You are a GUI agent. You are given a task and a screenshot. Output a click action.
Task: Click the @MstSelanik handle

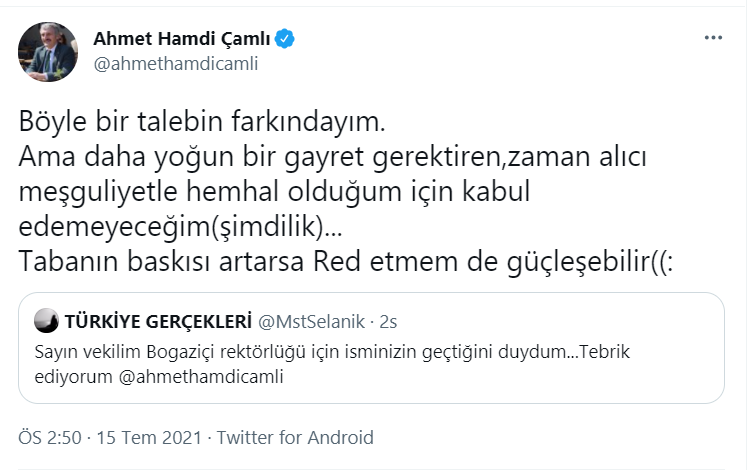click(308, 321)
